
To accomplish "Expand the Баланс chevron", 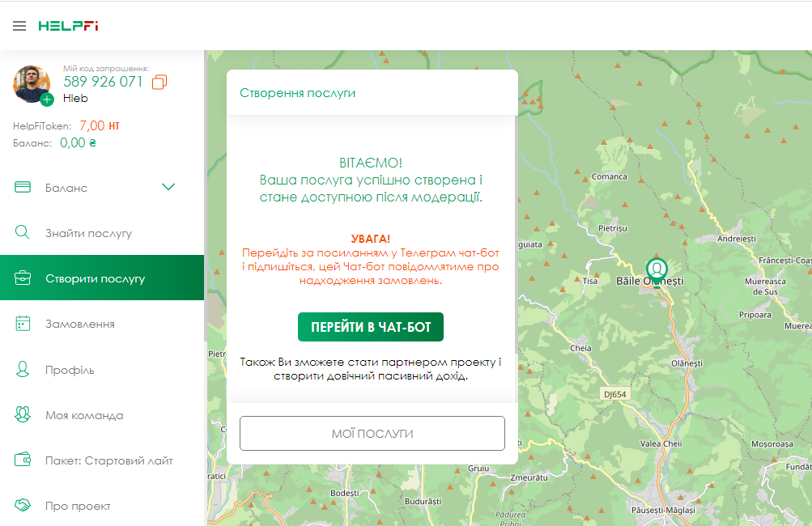I will click(x=168, y=188).
